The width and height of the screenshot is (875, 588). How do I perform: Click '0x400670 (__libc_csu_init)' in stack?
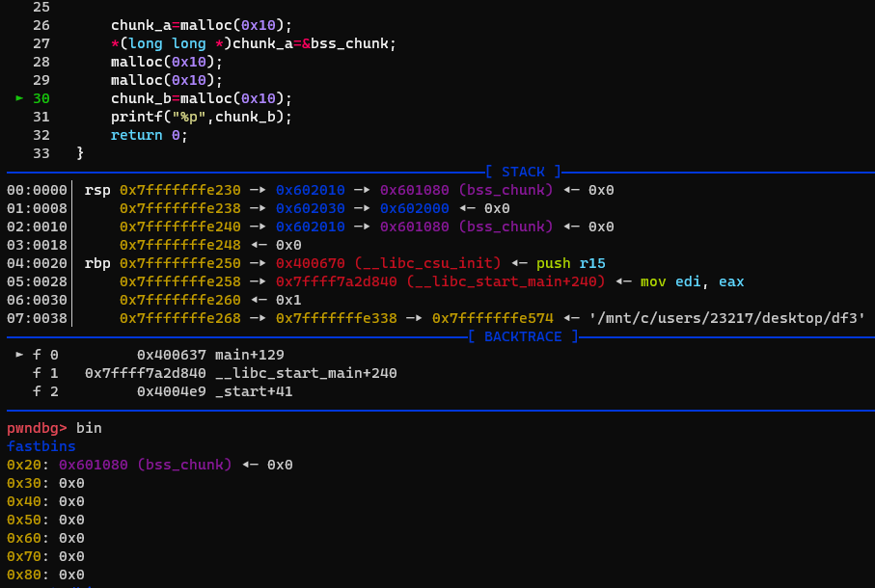coord(388,263)
